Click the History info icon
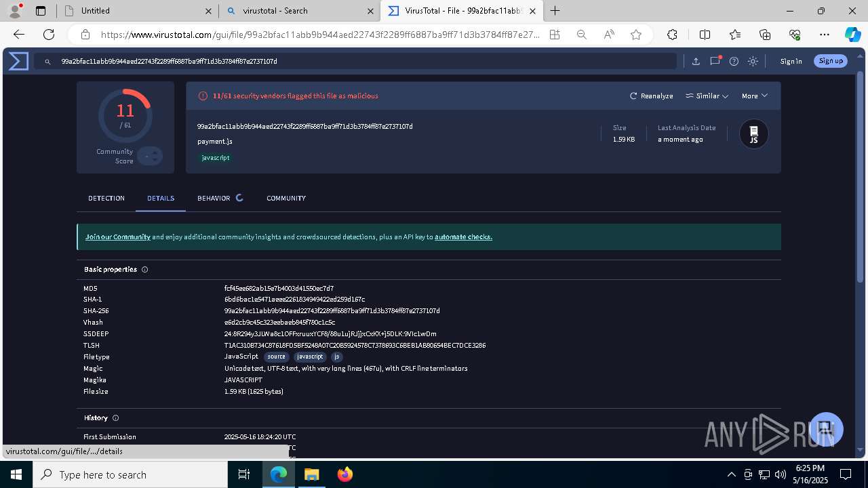Image resolution: width=868 pixels, height=488 pixels. coord(115,418)
